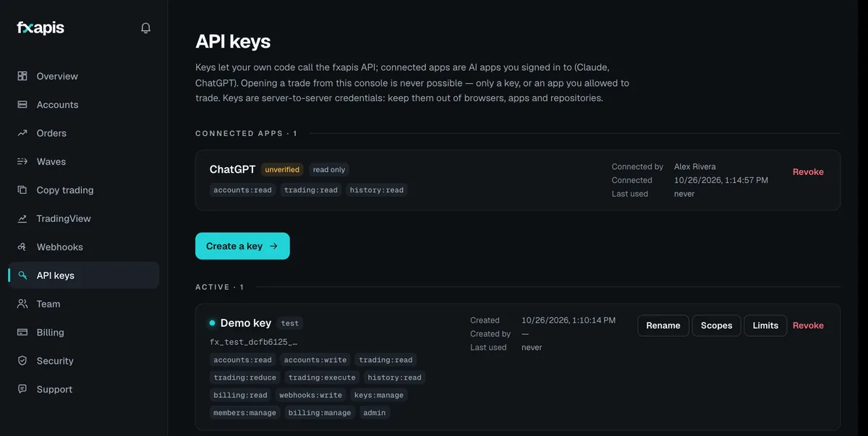Click the Demo key status dot
This screenshot has height=436, width=868.
212,323
